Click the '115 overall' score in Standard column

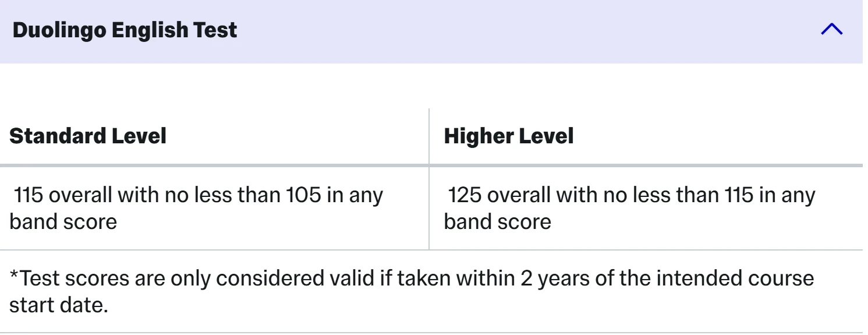(63, 195)
